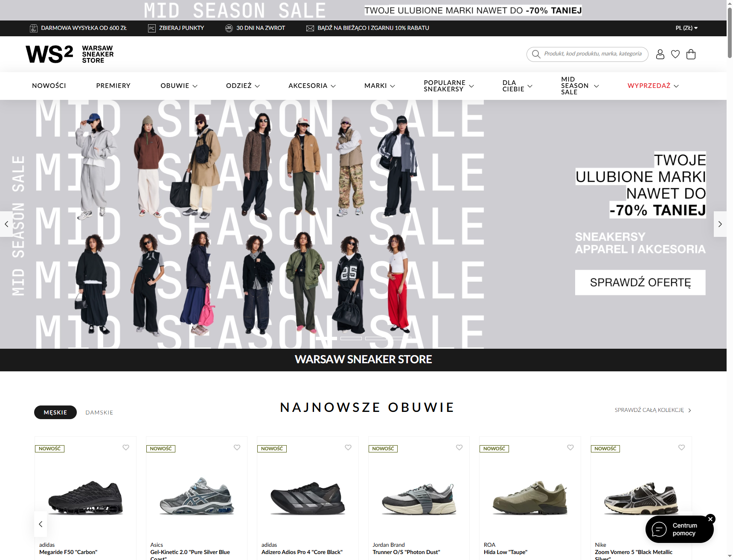Click the loyalty points PC icon
733x560 pixels.
click(x=151, y=28)
